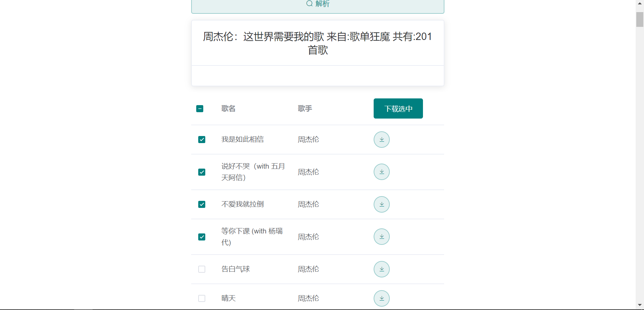Image resolution: width=644 pixels, height=310 pixels.
Task: Select the 晴天 song checkbox
Action: tap(202, 299)
